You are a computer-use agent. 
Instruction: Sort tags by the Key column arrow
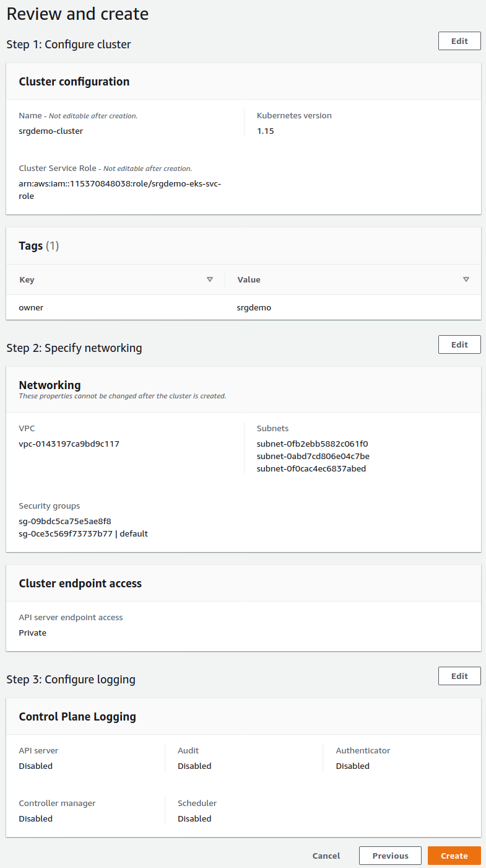pos(210,279)
